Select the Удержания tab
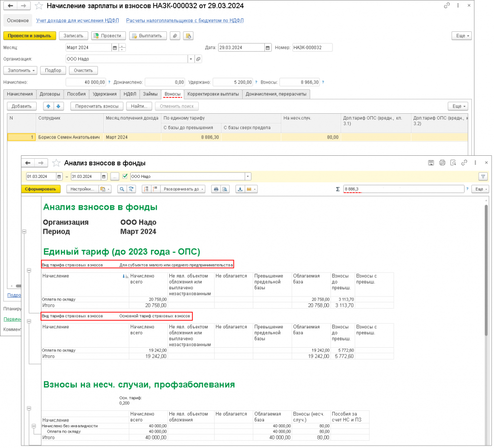Image resolution: width=494 pixels, height=448 pixels. point(105,94)
